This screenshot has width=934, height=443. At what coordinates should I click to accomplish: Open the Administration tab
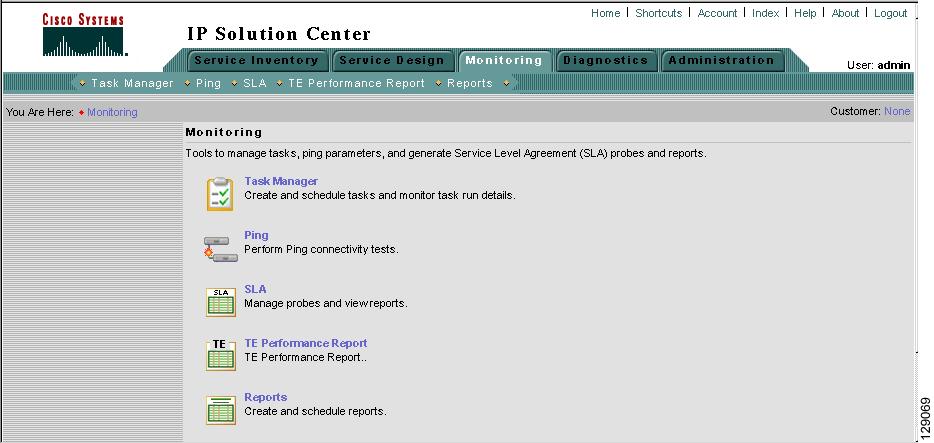pyautogui.click(x=721, y=61)
